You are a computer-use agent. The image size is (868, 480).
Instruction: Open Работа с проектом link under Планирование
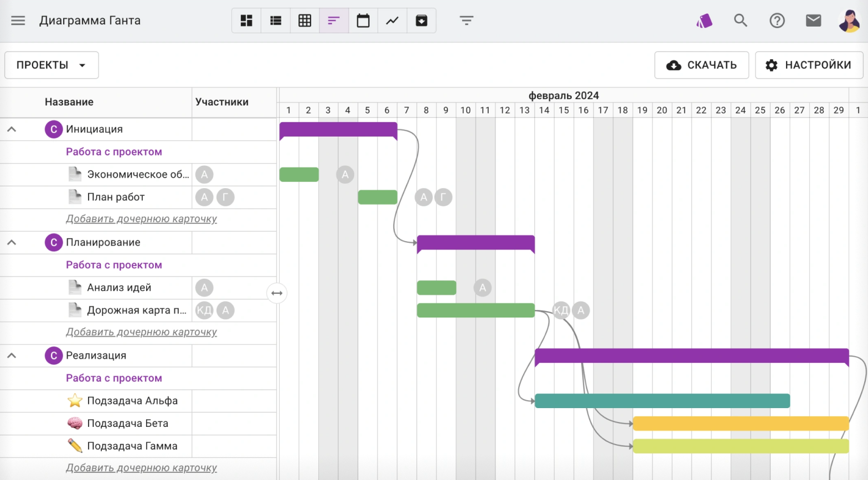[114, 265]
